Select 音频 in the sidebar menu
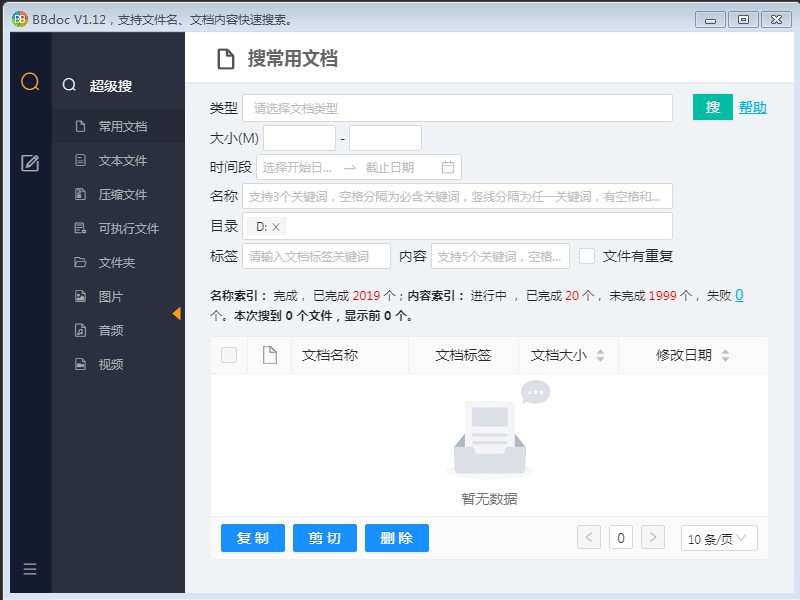800x600 pixels. click(118, 330)
